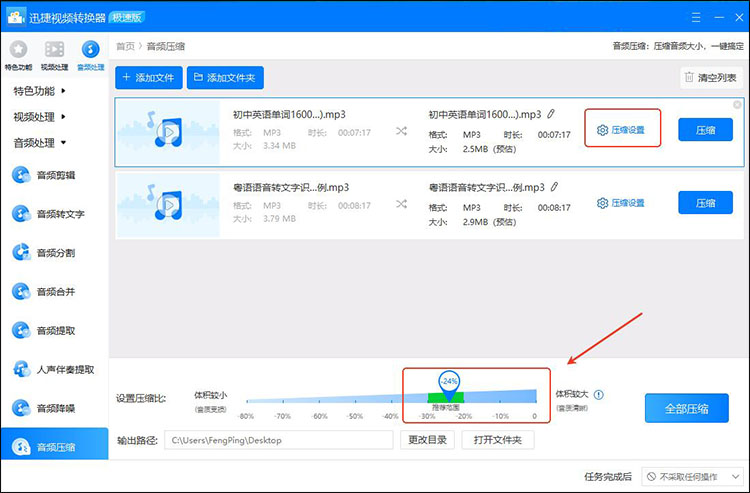Click pencil rename icon for first output file
The image size is (750, 493).
point(551,114)
